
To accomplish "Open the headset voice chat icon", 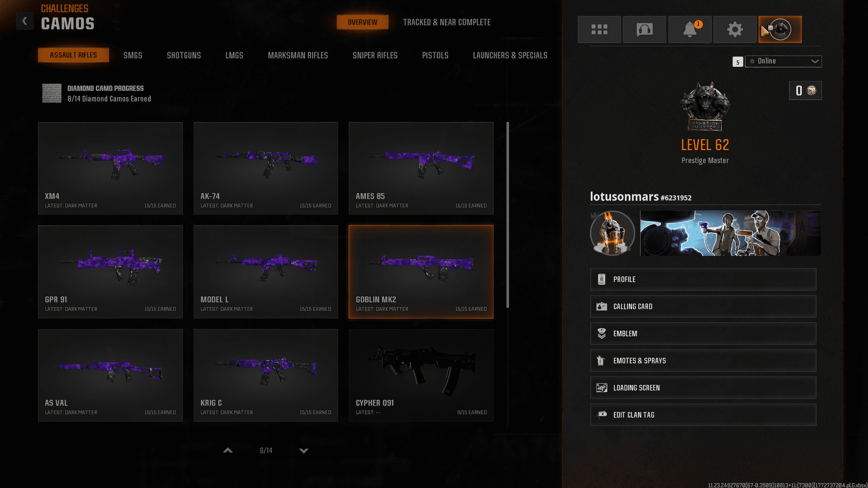I will coord(644,29).
